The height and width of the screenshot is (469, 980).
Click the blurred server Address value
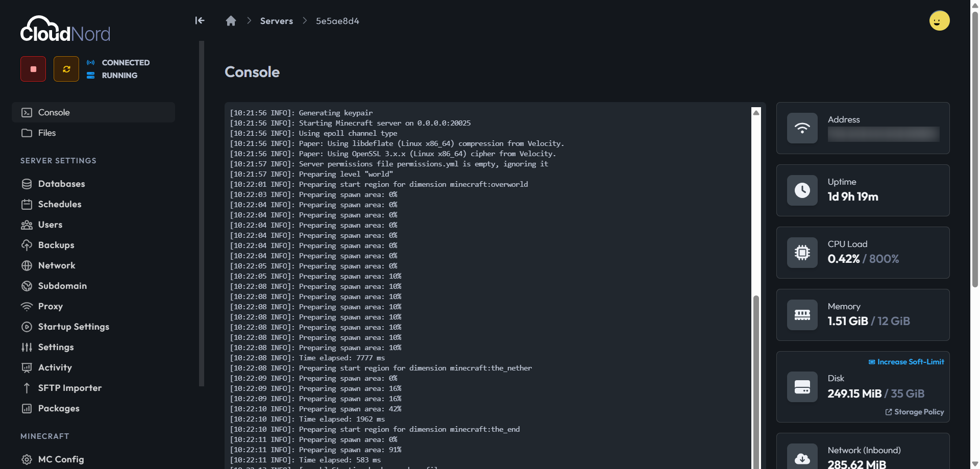[x=884, y=134]
